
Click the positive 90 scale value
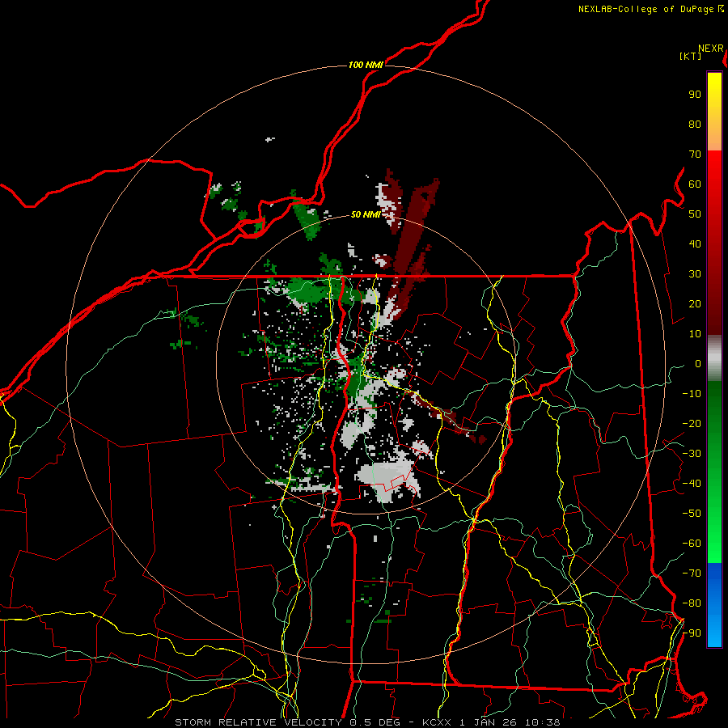(x=695, y=95)
